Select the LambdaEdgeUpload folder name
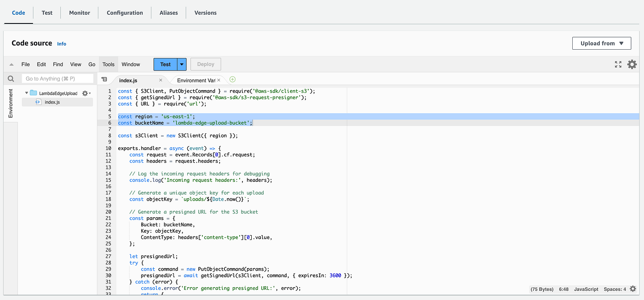644x300 pixels. coord(58,93)
